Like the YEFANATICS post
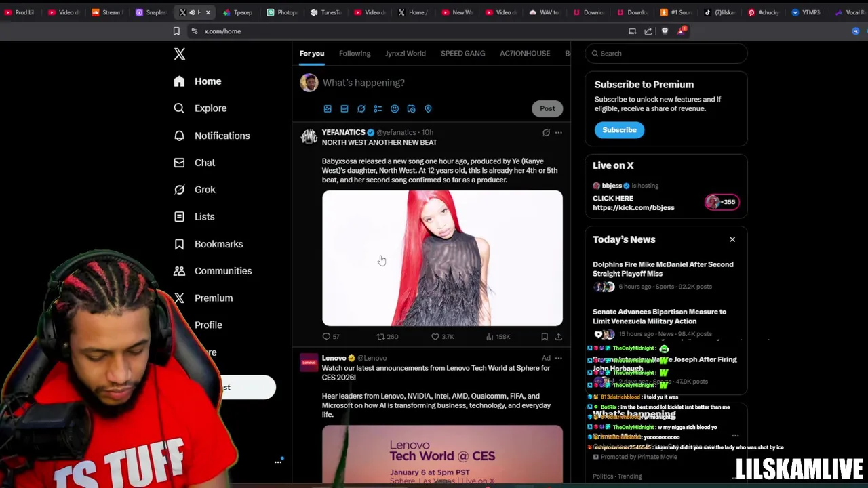The height and width of the screenshot is (488, 868). [442, 337]
